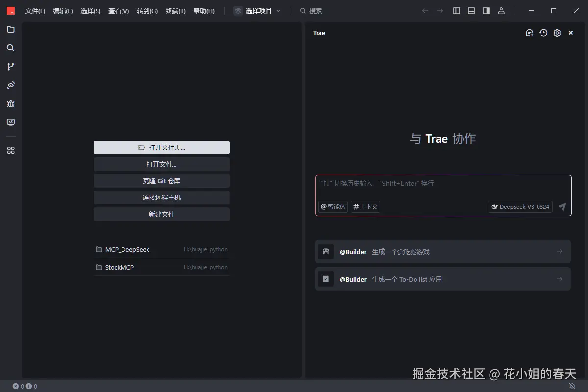588x392 pixels.
Task: Navigate back with the left arrow
Action: tap(425, 11)
